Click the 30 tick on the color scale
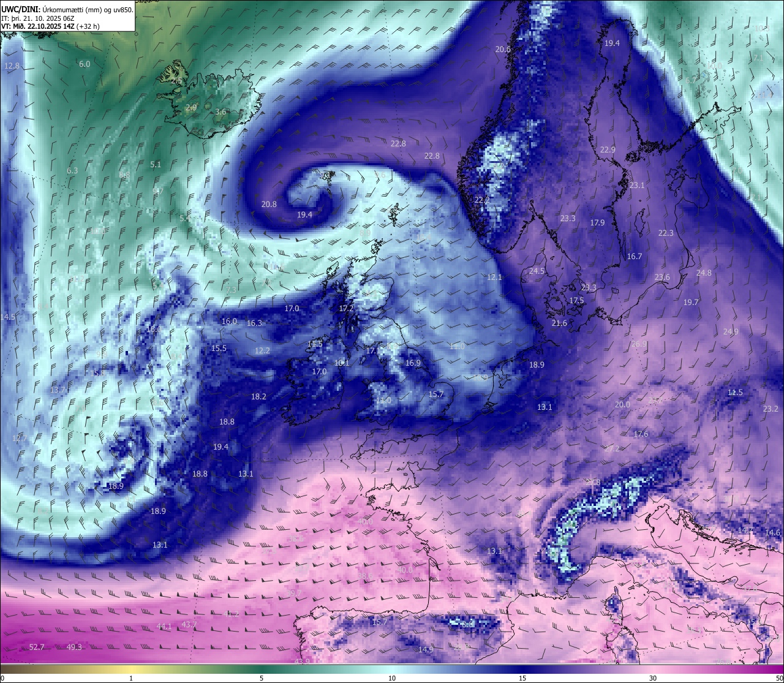The height and width of the screenshot is (683, 784). tap(653, 678)
